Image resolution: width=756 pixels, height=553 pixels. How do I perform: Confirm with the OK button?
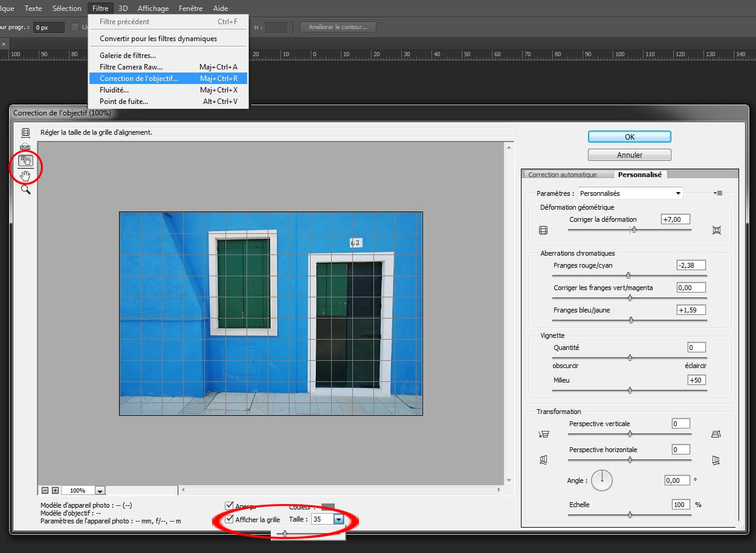tap(629, 137)
